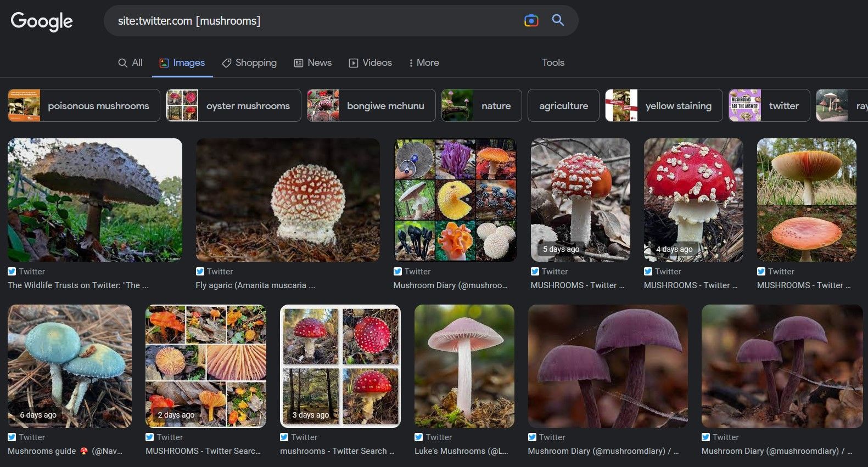Open Luke's pink mushroom image
The image size is (868, 467).
pos(464,366)
